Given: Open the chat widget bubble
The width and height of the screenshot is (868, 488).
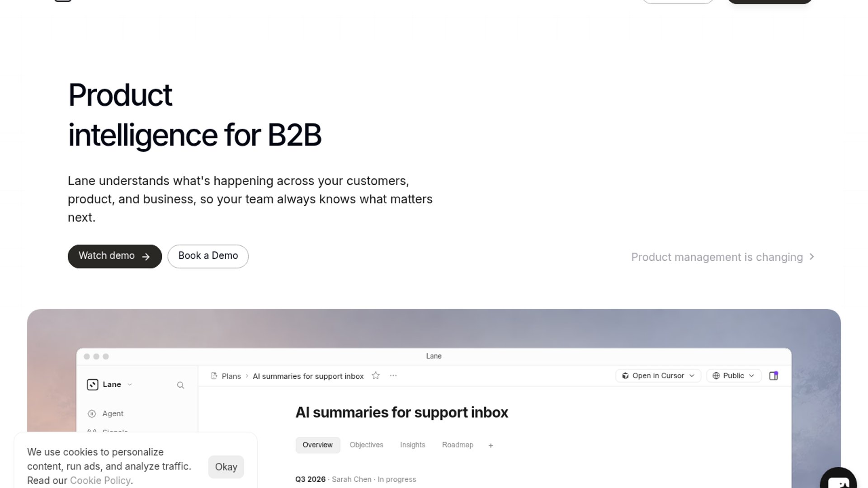Looking at the screenshot, I should pos(839,480).
